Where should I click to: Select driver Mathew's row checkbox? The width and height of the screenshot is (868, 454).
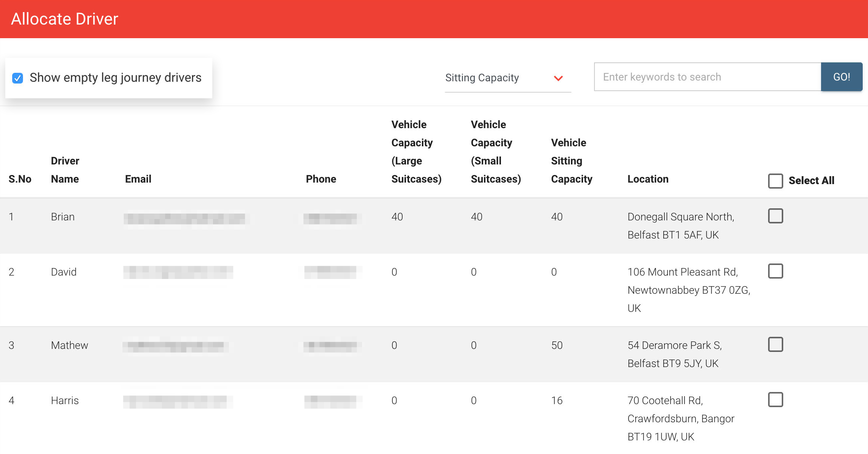pyautogui.click(x=775, y=344)
